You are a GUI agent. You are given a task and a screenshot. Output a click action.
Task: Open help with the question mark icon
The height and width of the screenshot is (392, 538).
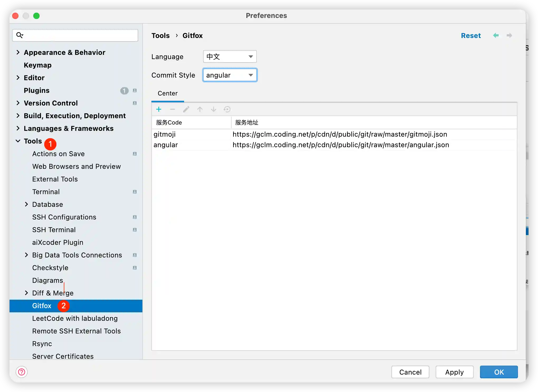tap(22, 372)
